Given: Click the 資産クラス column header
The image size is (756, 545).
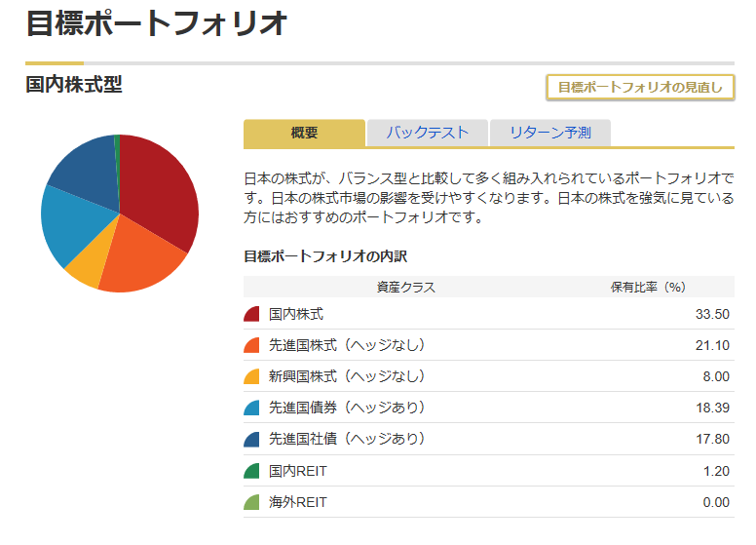Looking at the screenshot, I should coord(405,287).
